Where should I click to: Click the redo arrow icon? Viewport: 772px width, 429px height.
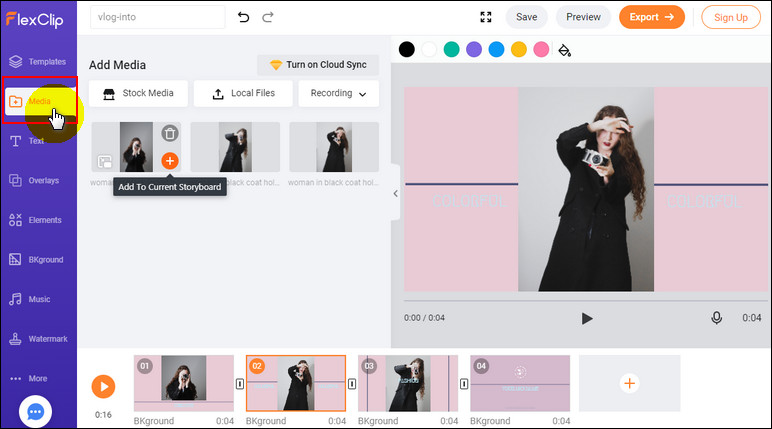point(267,17)
